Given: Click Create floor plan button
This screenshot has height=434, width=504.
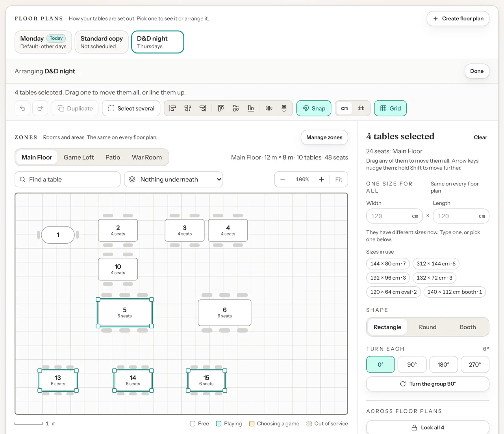Looking at the screenshot, I should pyautogui.click(x=458, y=19).
